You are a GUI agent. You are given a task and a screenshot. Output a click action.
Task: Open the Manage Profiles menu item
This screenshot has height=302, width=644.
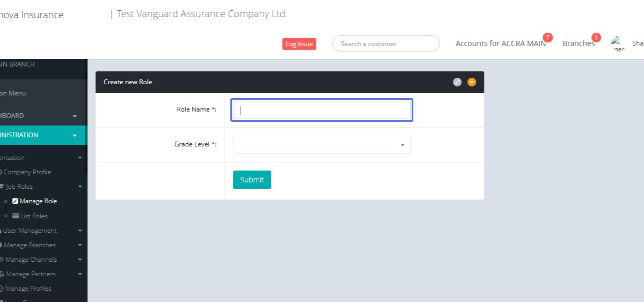[28, 289]
